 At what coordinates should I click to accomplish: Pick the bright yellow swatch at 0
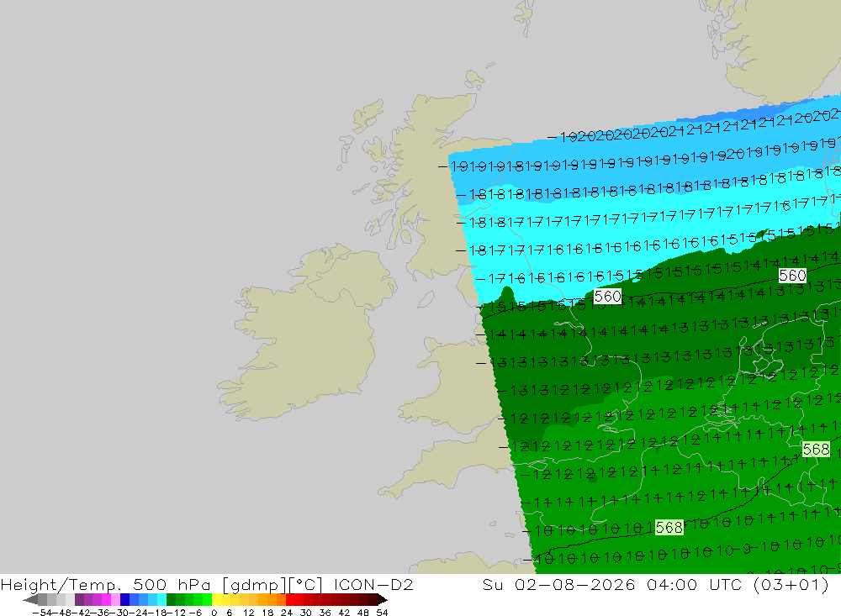click(217, 600)
